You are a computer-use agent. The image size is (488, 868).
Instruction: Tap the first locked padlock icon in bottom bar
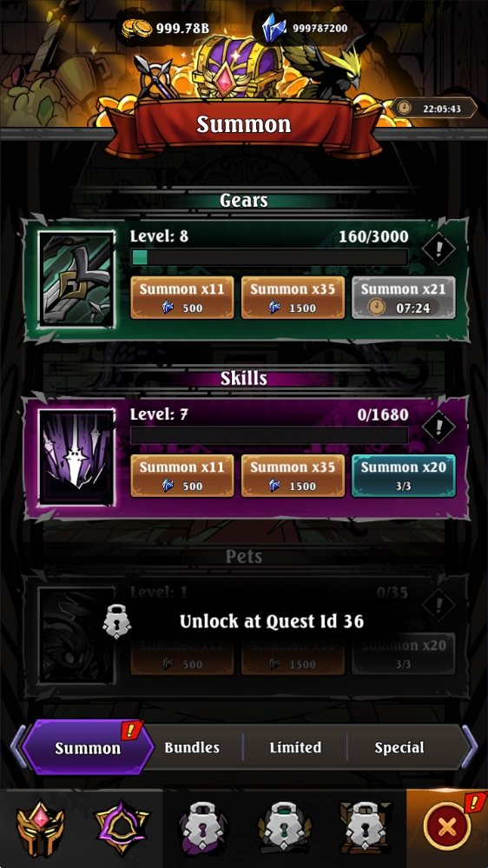point(203,829)
